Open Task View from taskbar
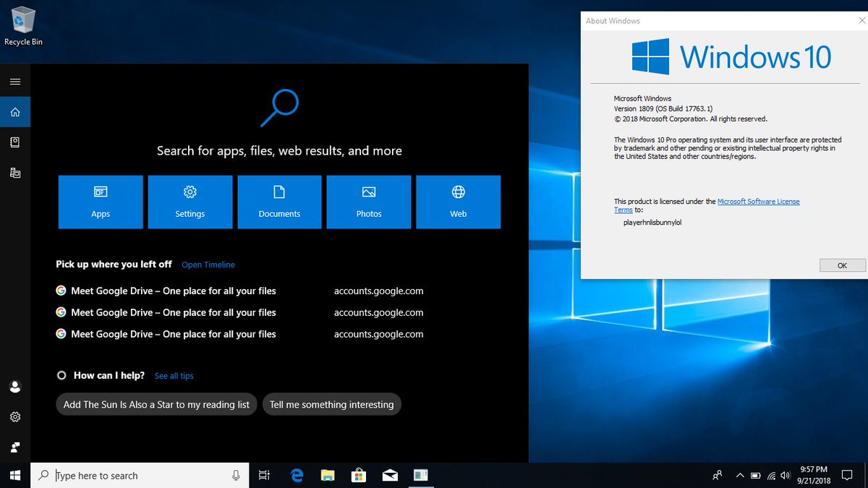The image size is (868, 488). point(264,475)
